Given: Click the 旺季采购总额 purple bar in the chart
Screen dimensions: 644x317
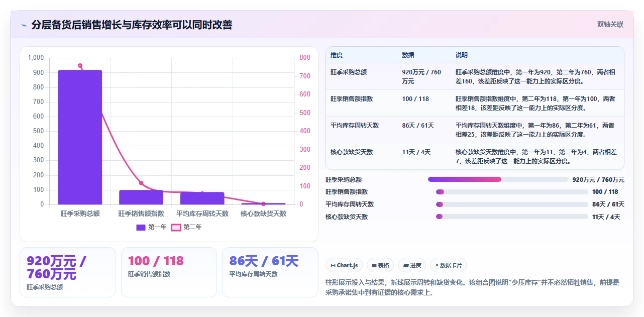Looking at the screenshot, I should [x=80, y=137].
